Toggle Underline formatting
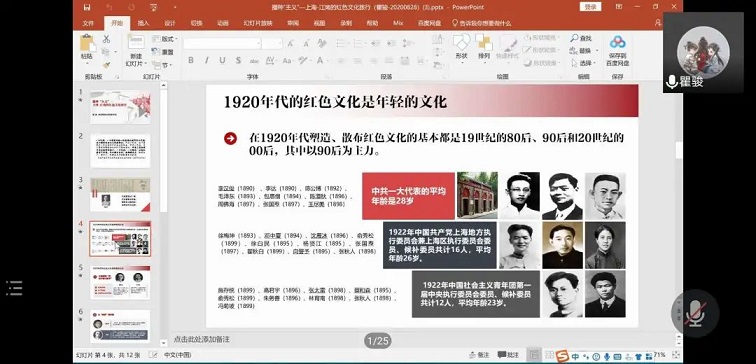 tap(222, 60)
